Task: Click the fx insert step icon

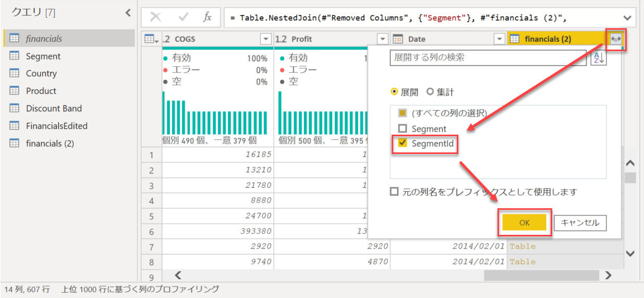Action: tap(207, 17)
